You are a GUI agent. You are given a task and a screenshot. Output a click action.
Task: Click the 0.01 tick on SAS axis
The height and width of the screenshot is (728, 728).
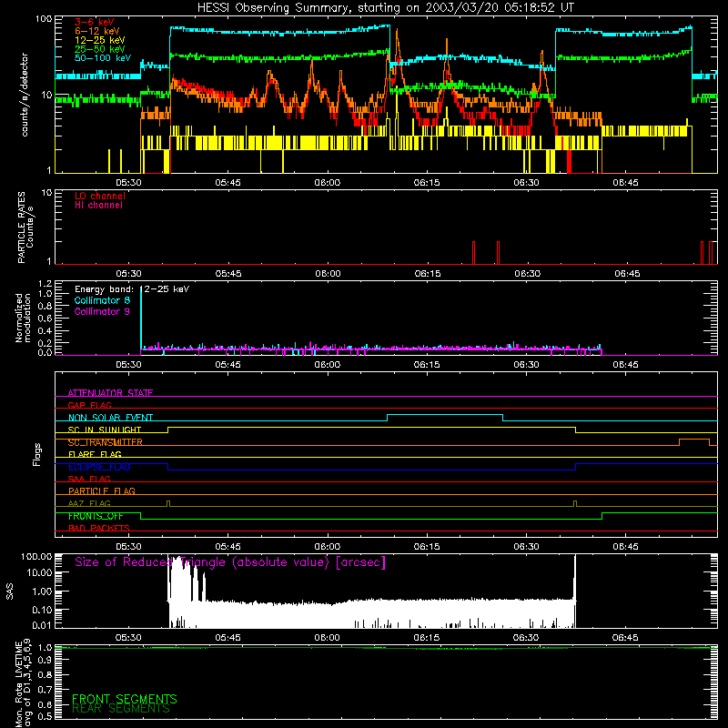tap(41, 625)
